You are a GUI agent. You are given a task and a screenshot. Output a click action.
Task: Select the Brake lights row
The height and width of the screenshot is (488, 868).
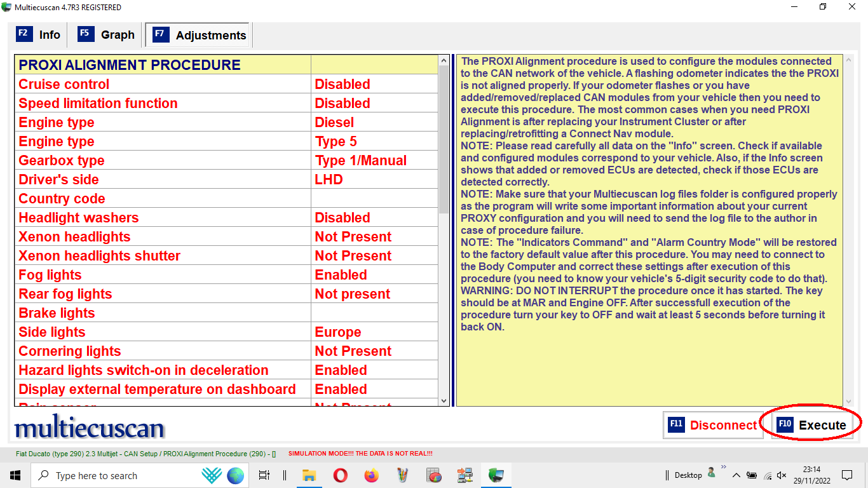(226, 313)
